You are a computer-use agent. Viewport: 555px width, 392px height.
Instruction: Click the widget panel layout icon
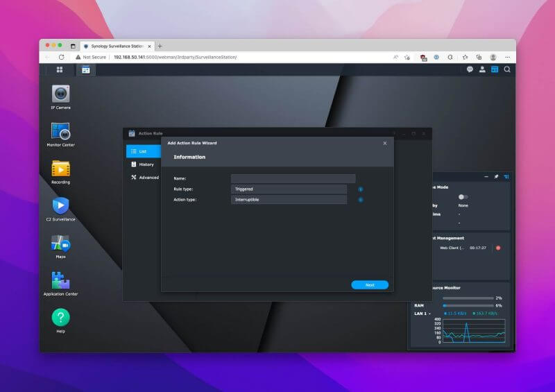click(x=506, y=176)
